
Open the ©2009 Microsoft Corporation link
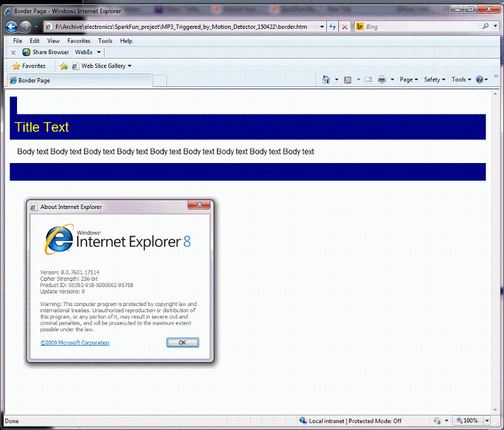[75, 342]
